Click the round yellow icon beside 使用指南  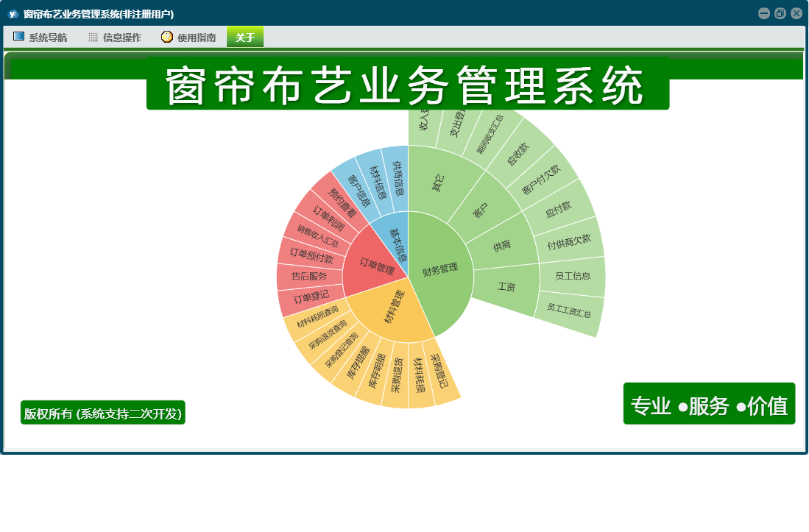coord(166,37)
